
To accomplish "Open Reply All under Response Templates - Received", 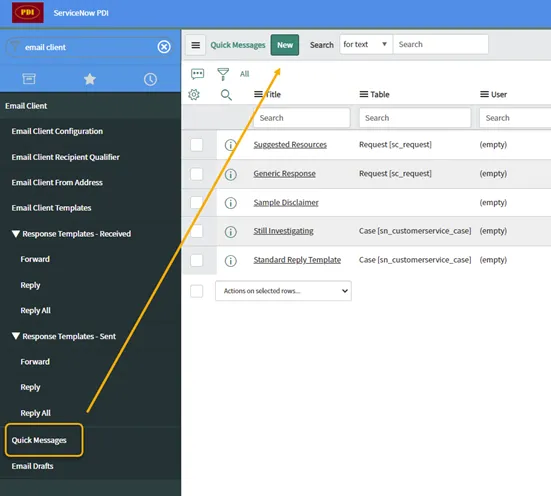I will 35,310.
